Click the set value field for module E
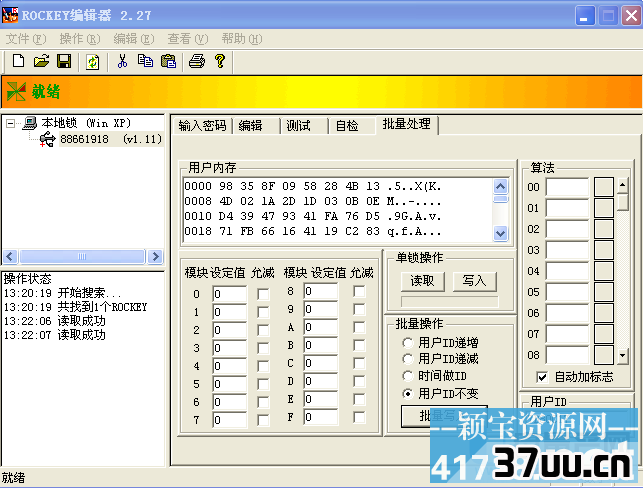 [321, 399]
